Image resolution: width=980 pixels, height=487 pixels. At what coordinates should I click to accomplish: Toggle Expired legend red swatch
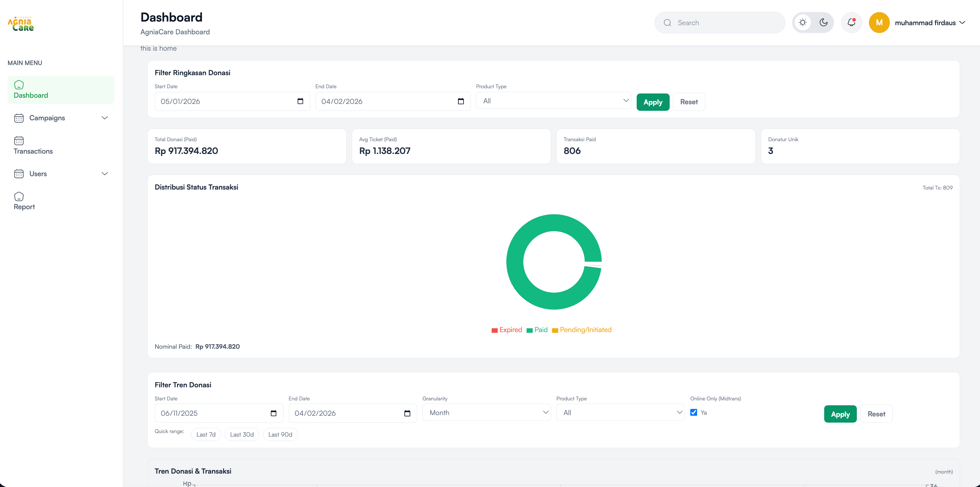(x=495, y=330)
